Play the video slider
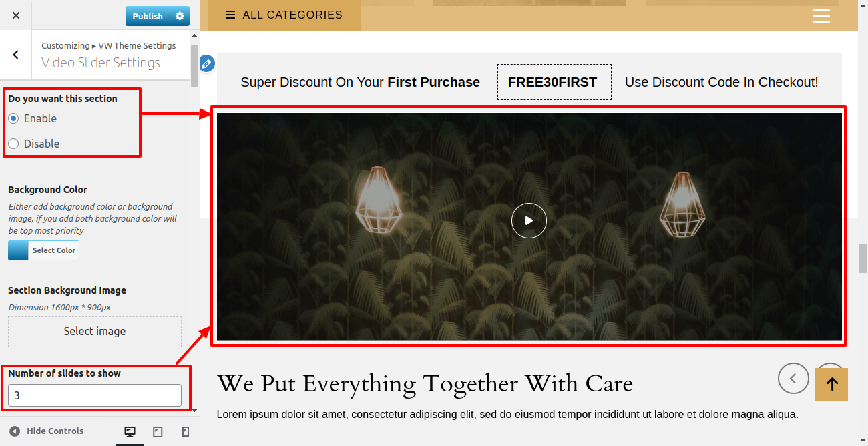Screen dimensions: 868x446 pyautogui.click(x=529, y=220)
